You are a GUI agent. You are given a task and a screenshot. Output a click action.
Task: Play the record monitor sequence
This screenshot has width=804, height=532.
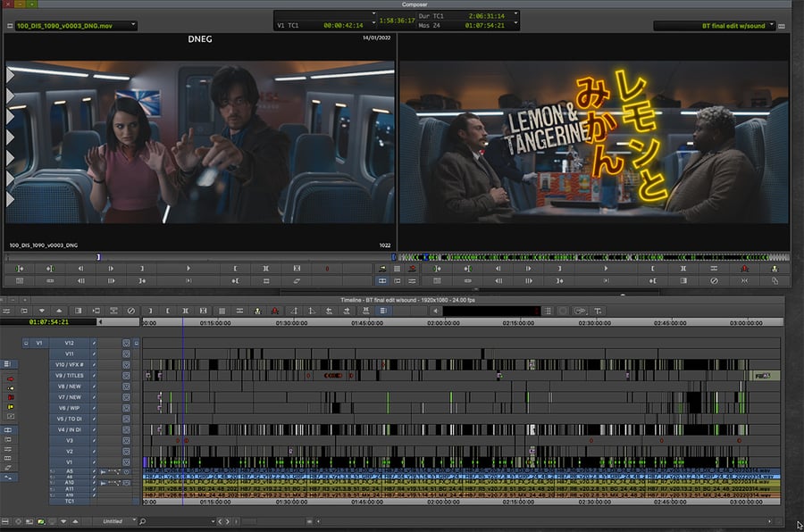click(606, 269)
